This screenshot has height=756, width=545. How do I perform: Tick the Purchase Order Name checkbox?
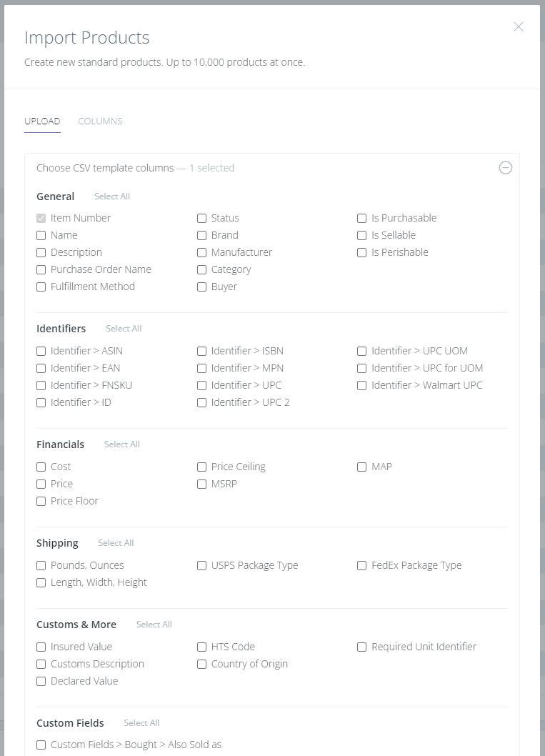41,269
